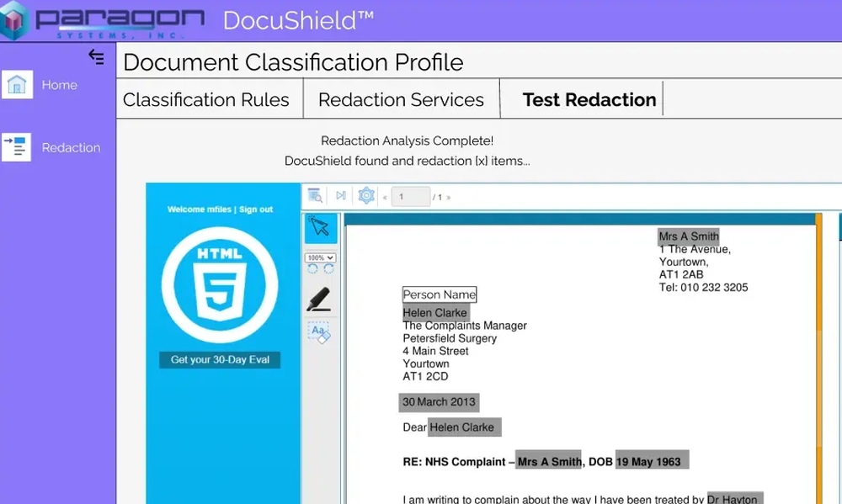
Task: Click the orange vertical scrollbar of document
Action: coord(818,358)
